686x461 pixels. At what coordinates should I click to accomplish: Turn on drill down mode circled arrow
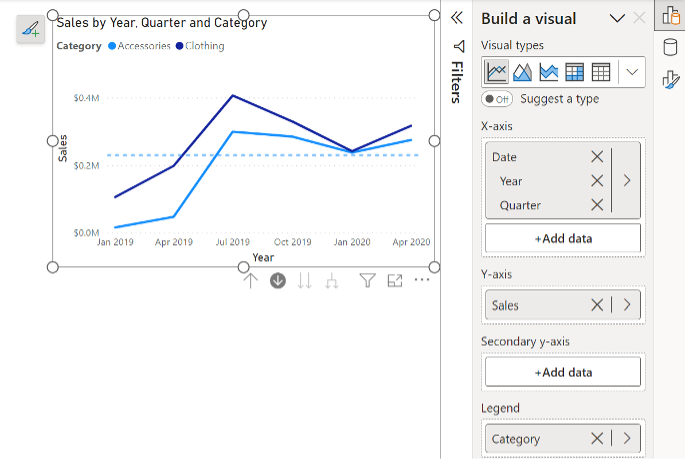coord(278,281)
